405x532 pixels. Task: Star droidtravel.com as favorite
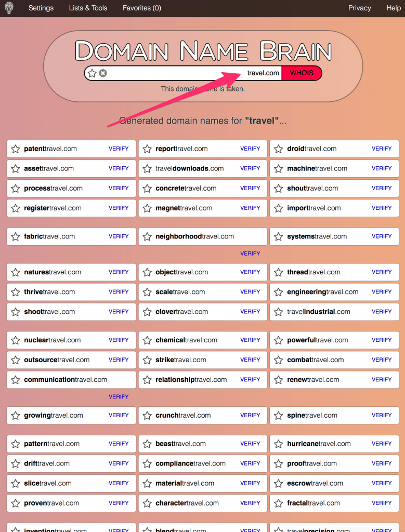coord(278,149)
